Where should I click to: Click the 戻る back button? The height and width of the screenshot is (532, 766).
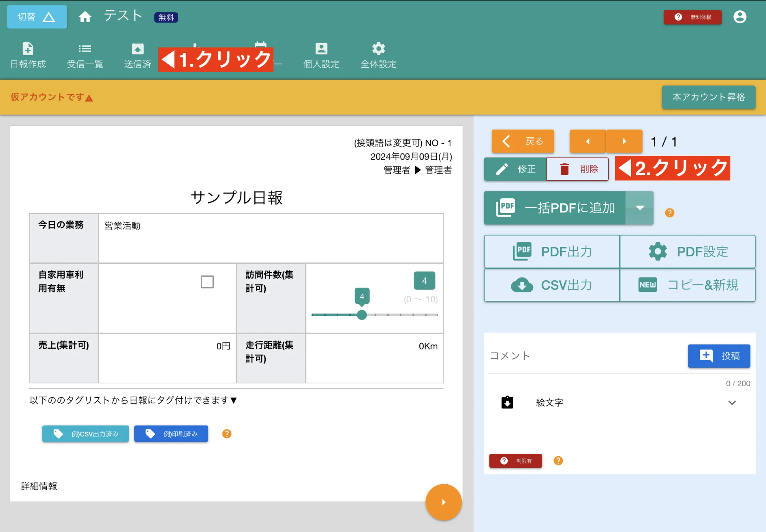point(522,141)
